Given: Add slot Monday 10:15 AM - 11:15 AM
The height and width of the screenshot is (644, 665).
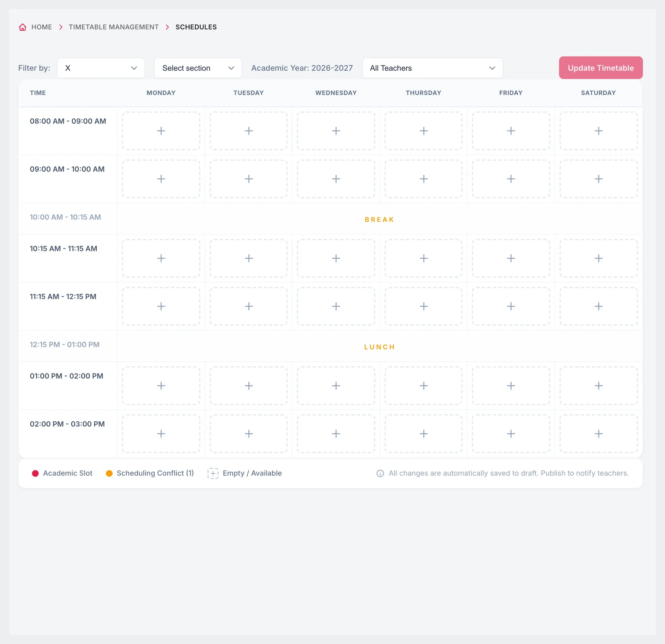Looking at the screenshot, I should coord(161,258).
